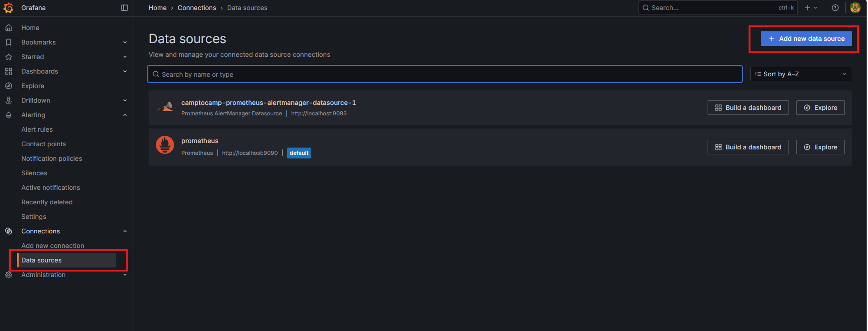Open Add new connection in sidebar
This screenshot has width=868, height=331.
pos(53,246)
